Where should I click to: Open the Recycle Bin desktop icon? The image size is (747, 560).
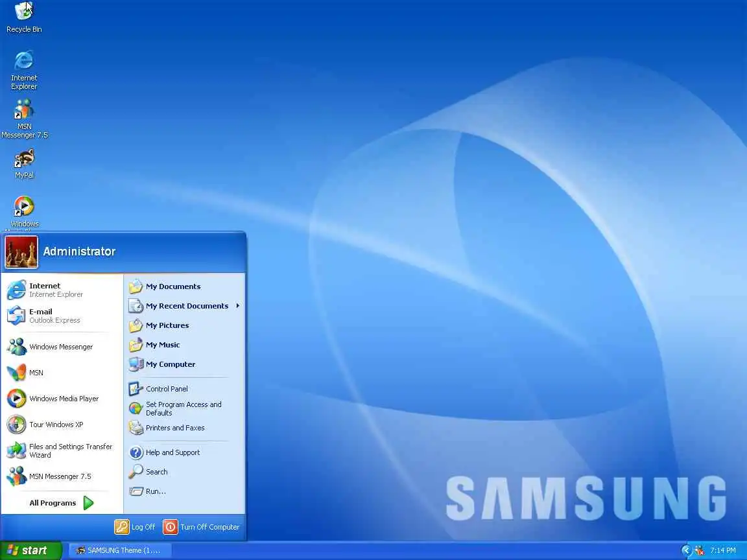(x=24, y=17)
